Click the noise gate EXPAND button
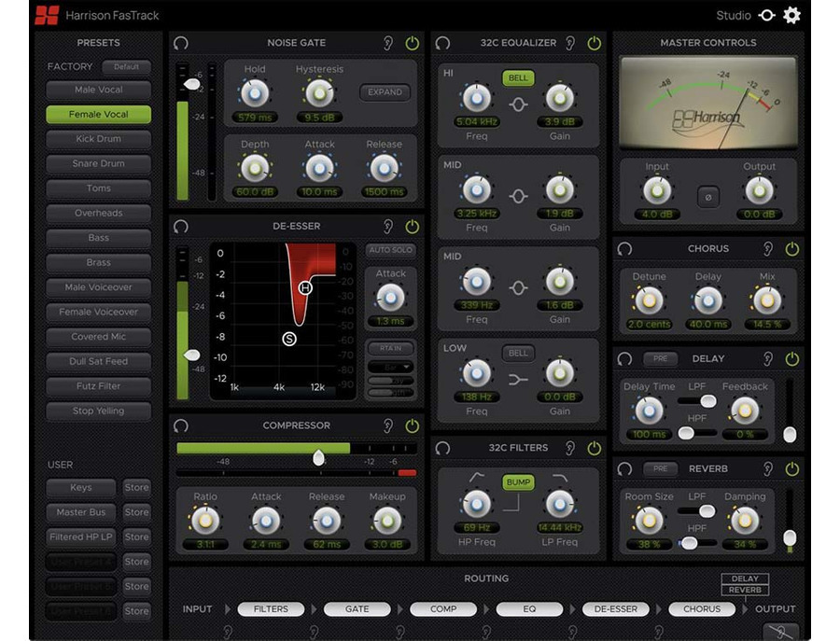This screenshot has height=641, width=840. point(385,92)
